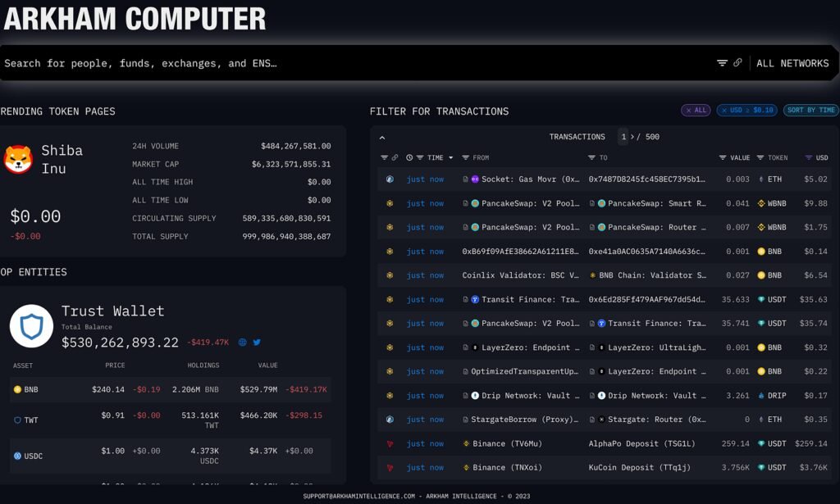The width and height of the screenshot is (840, 504).
Task: Collapse the transactions panel with chevron
Action: (382, 138)
